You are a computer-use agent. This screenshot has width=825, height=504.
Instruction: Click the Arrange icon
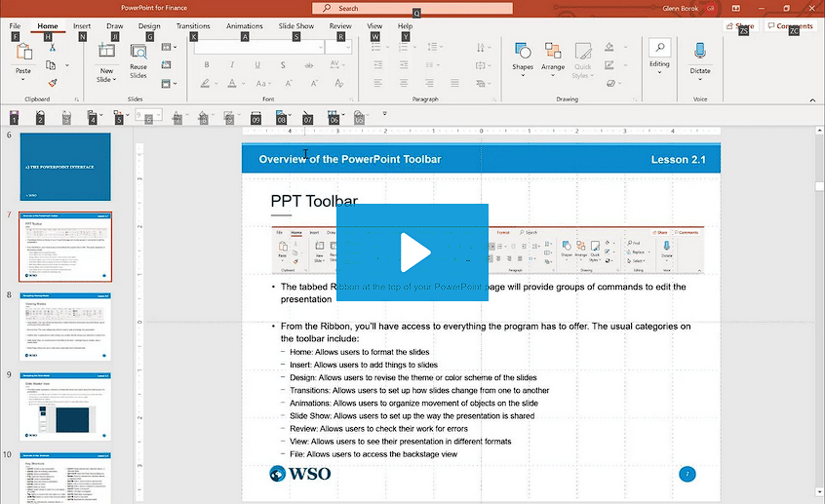point(553,51)
